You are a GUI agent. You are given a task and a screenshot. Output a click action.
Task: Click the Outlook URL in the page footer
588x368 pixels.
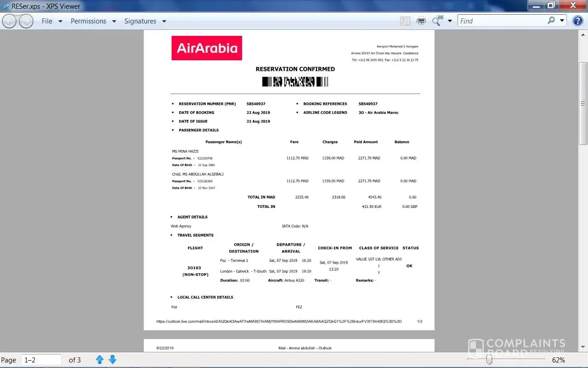pyautogui.click(x=279, y=322)
